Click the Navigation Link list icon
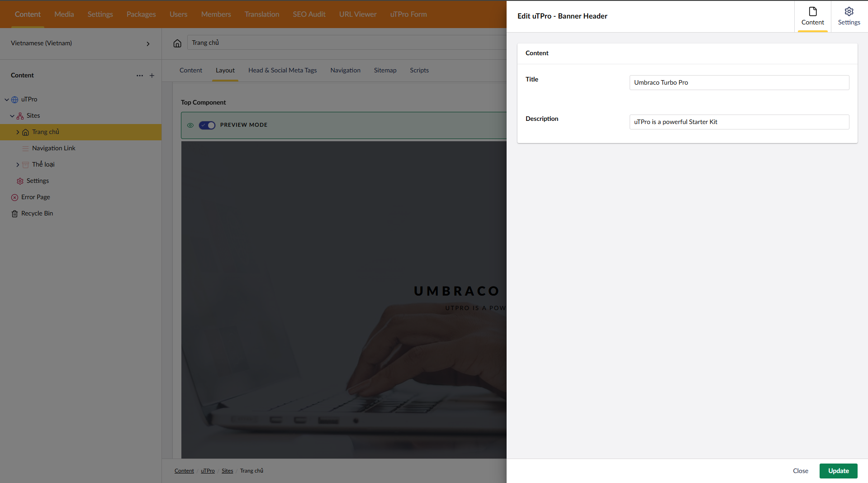Image resolution: width=868 pixels, height=483 pixels. (25, 148)
